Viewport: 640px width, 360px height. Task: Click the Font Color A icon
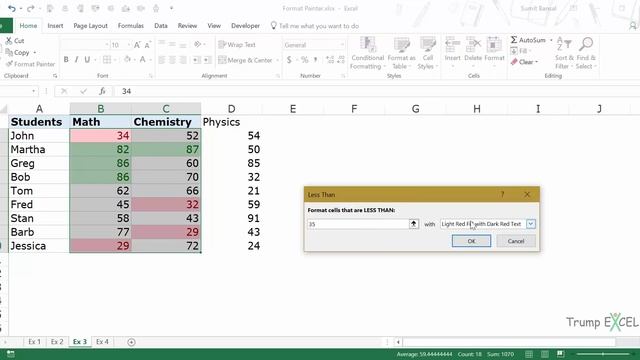142,60
